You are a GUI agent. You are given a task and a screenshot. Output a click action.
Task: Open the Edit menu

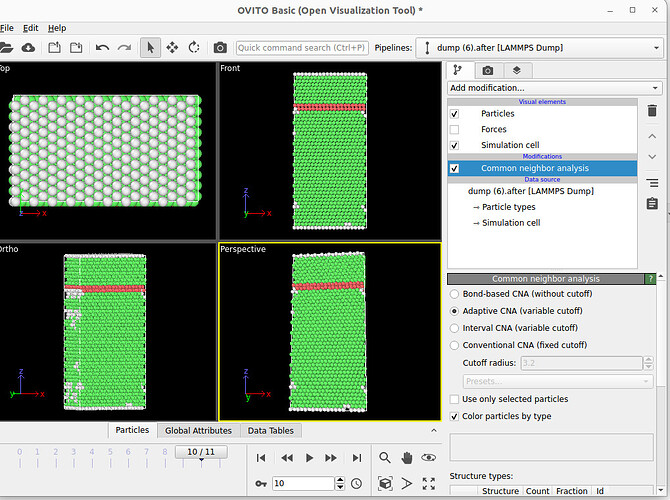(x=30, y=28)
